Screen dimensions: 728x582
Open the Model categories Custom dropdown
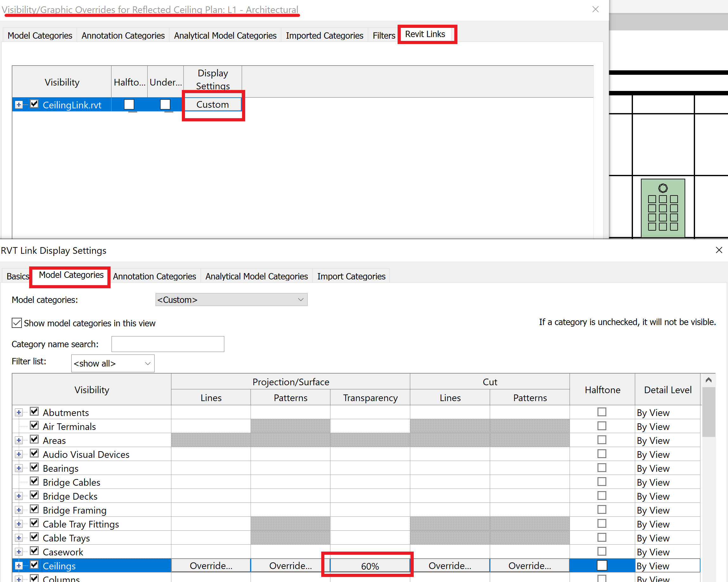231,300
